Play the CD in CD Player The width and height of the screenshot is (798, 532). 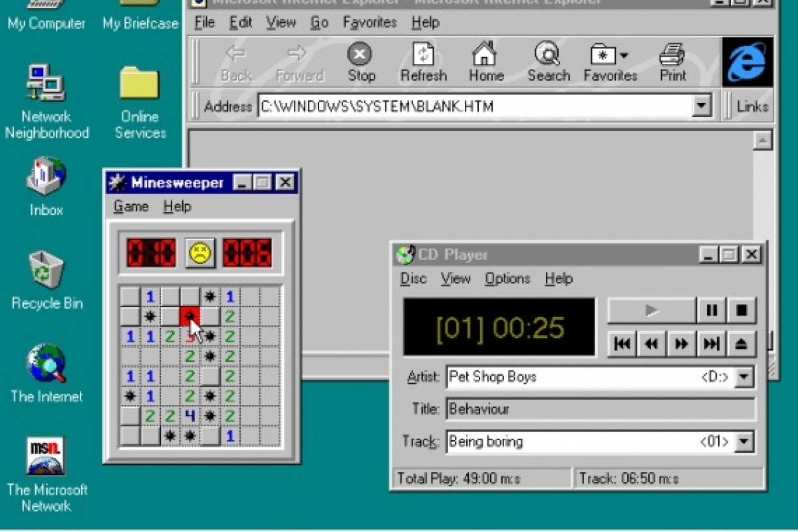(652, 311)
